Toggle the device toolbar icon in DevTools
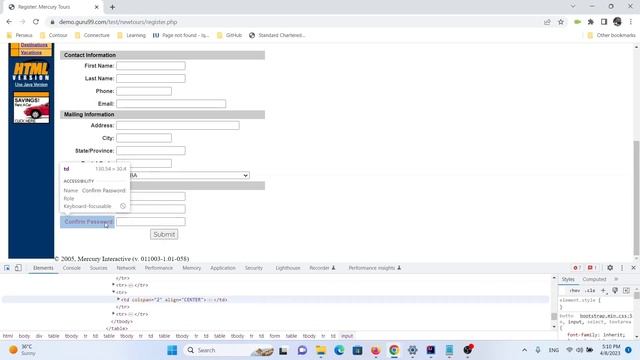Viewport: 640px width, 360px height. click(18, 268)
